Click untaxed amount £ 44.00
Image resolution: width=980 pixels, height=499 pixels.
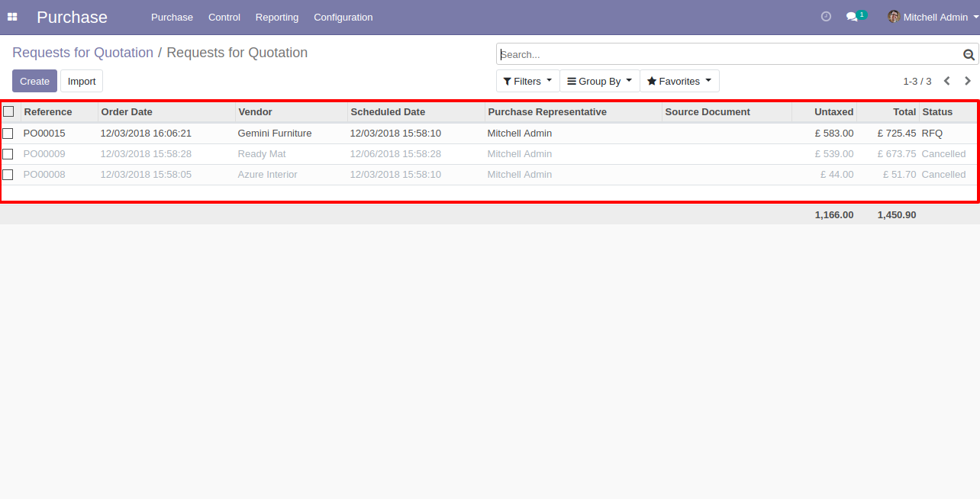pos(837,175)
